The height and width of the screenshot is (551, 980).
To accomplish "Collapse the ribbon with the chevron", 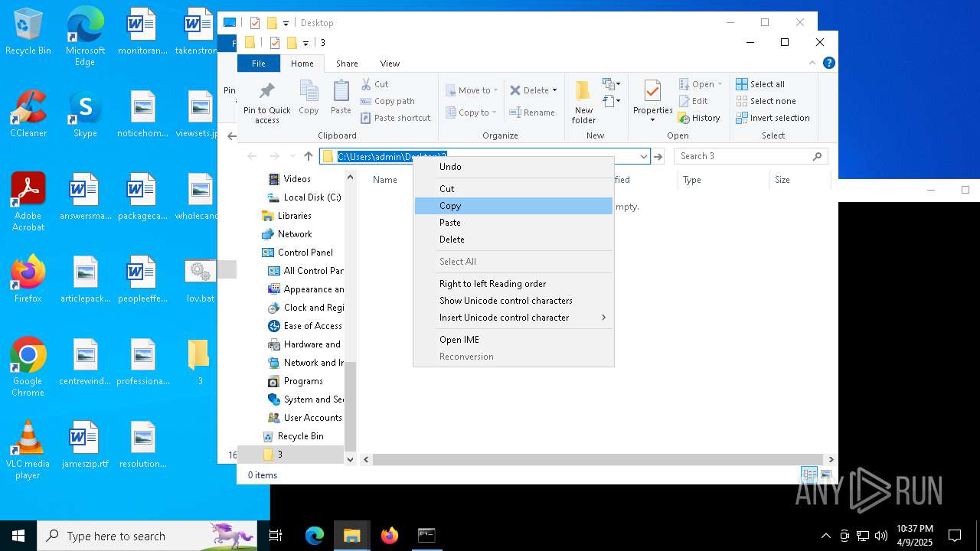I will tap(812, 64).
